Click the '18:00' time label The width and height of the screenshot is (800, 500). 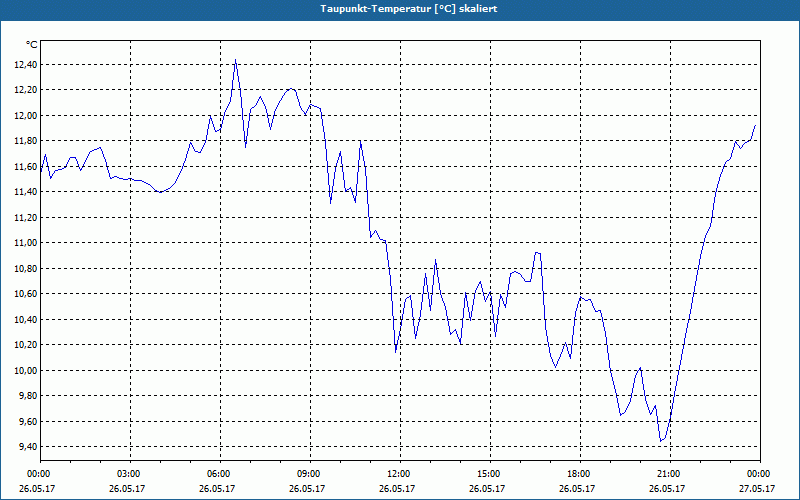580,474
